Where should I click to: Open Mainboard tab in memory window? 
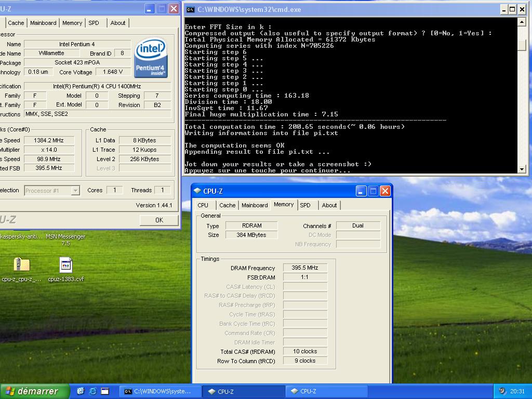coord(255,205)
